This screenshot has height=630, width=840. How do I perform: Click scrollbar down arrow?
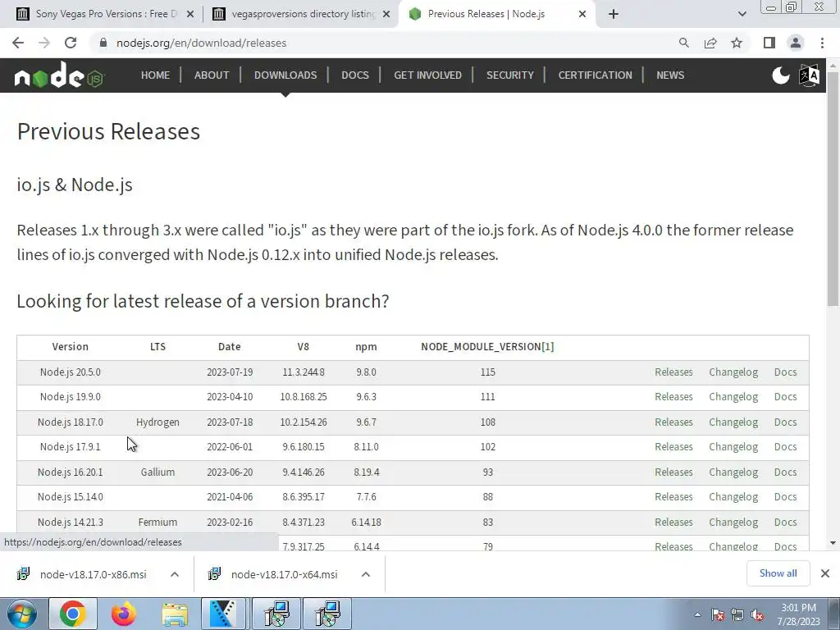(833, 543)
